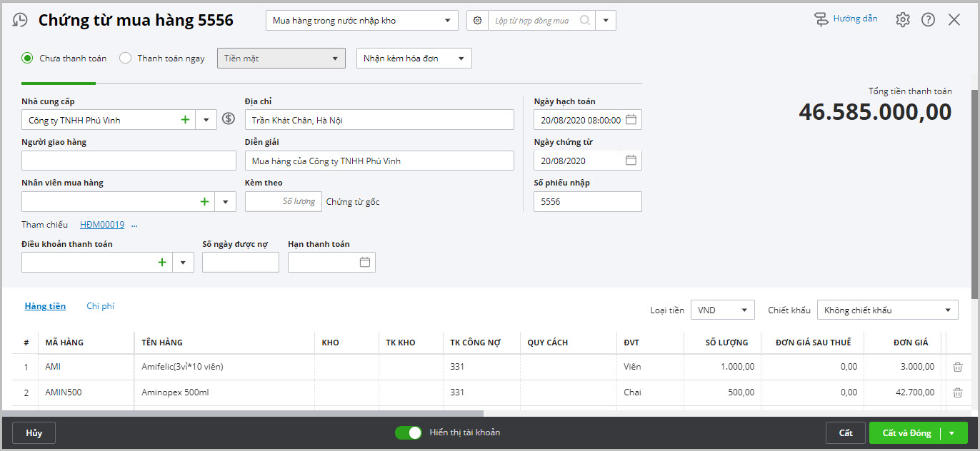
Task: Click the green plus in Nhà cung cấp
Action: (185, 120)
